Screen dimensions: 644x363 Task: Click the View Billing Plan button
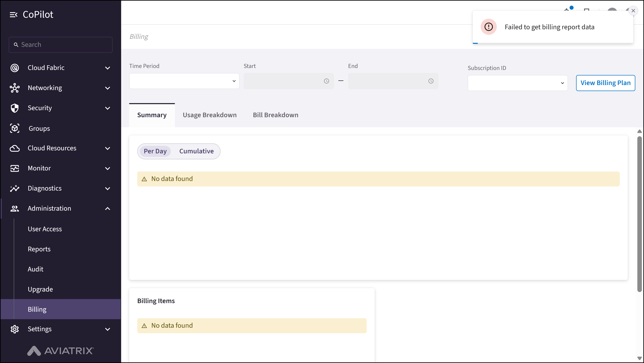click(605, 83)
